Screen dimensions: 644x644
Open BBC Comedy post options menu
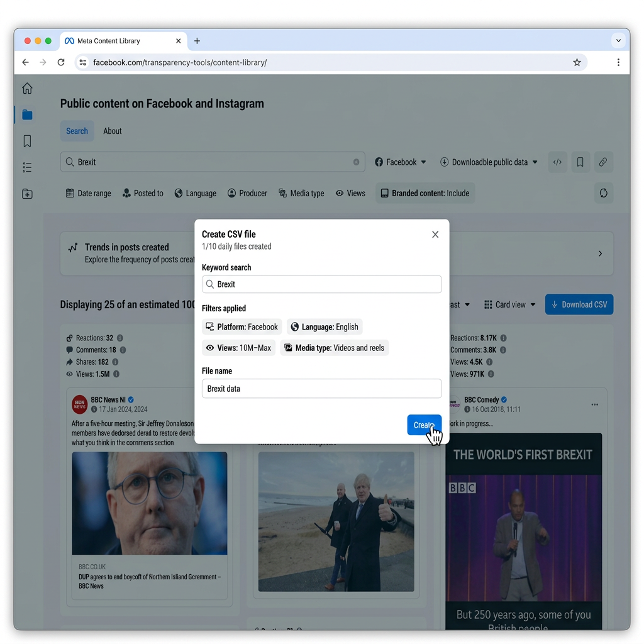tap(594, 404)
